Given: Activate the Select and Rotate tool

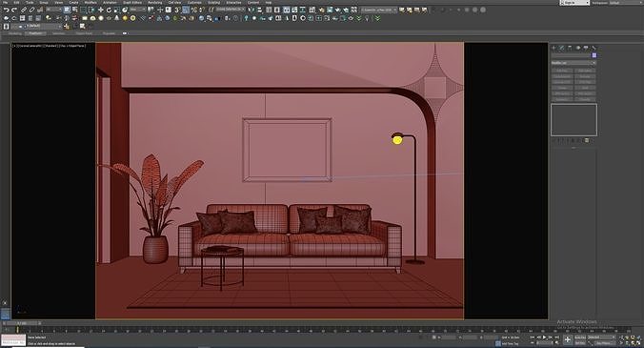Looking at the screenshot, I should click(x=109, y=10).
